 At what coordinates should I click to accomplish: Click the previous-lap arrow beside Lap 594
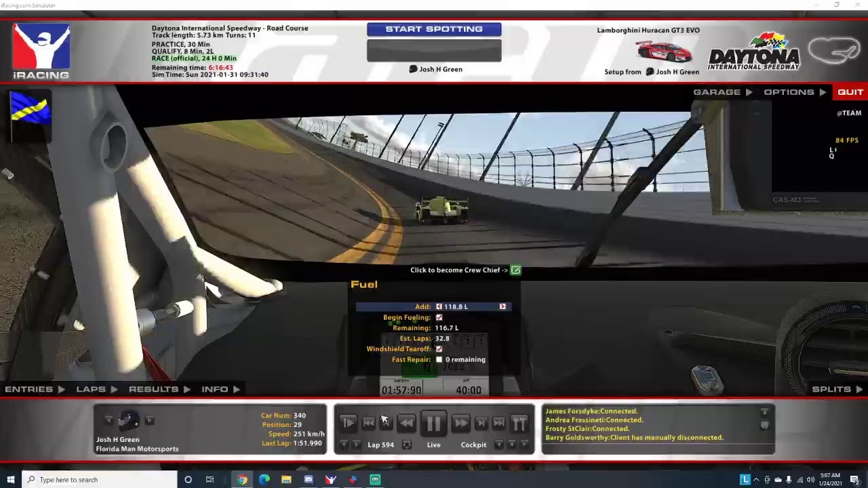[344, 445]
